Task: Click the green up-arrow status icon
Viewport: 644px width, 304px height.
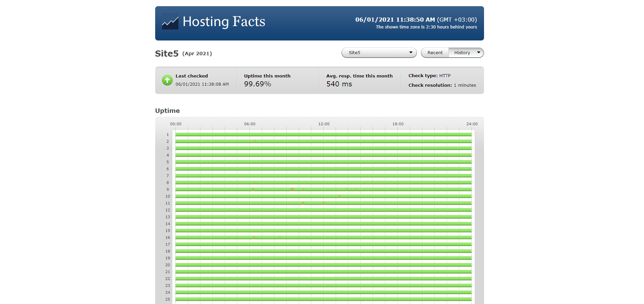Action: [x=167, y=80]
